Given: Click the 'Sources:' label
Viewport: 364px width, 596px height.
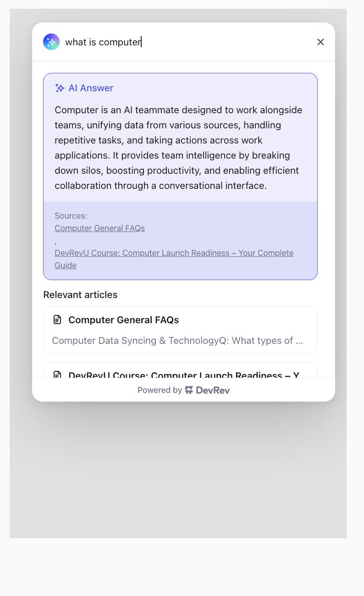Looking at the screenshot, I should pyautogui.click(x=71, y=215).
